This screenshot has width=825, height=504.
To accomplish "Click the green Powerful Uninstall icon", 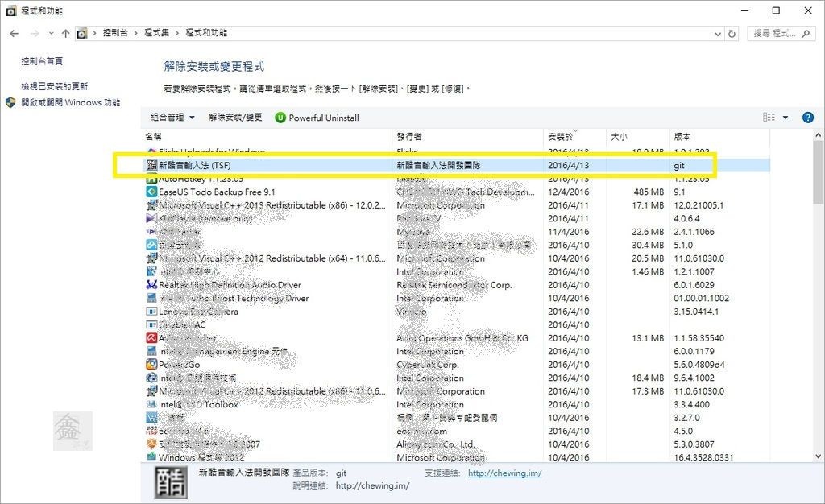I will pos(280,118).
